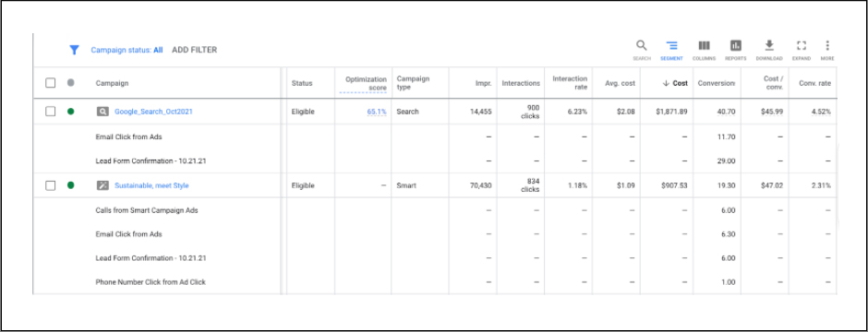Click the Smart campaign type icon for Sustainable, meet Style
Viewport: 868px width, 332px height.
[102, 185]
